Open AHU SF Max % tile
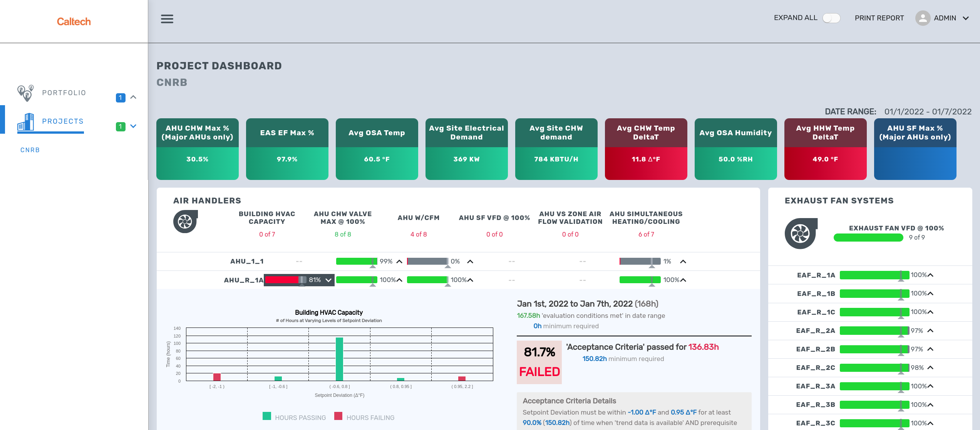980x430 pixels. [x=915, y=149]
